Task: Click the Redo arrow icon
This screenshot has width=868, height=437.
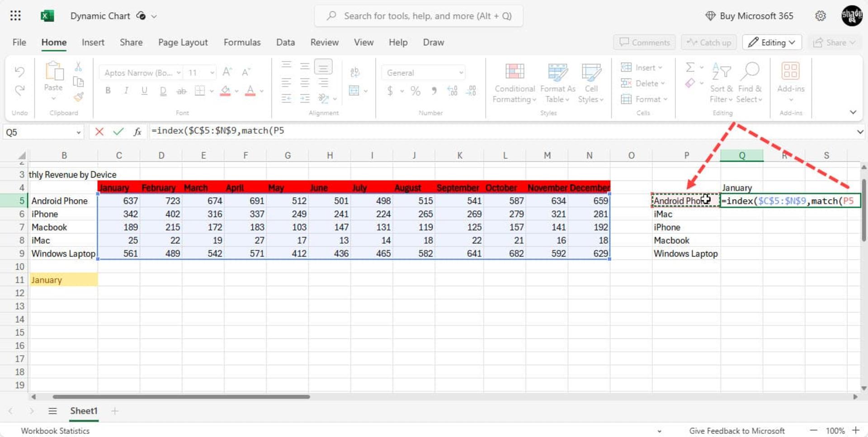Action: point(19,90)
